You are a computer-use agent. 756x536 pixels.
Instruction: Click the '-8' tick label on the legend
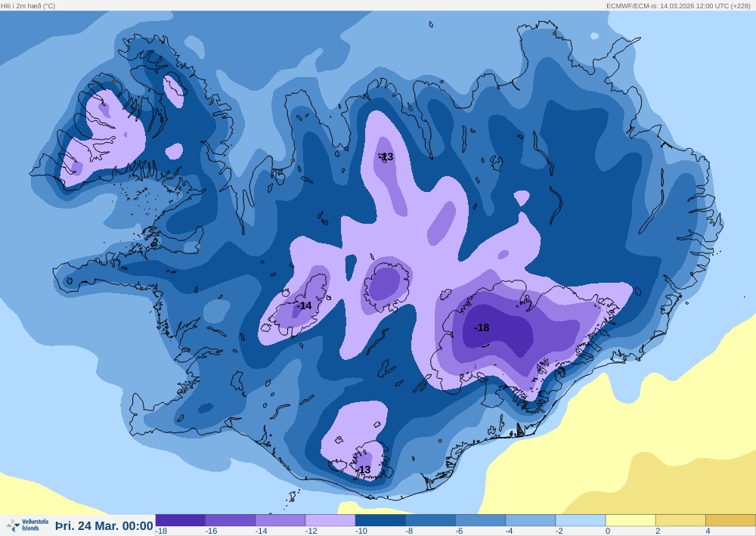409,531
